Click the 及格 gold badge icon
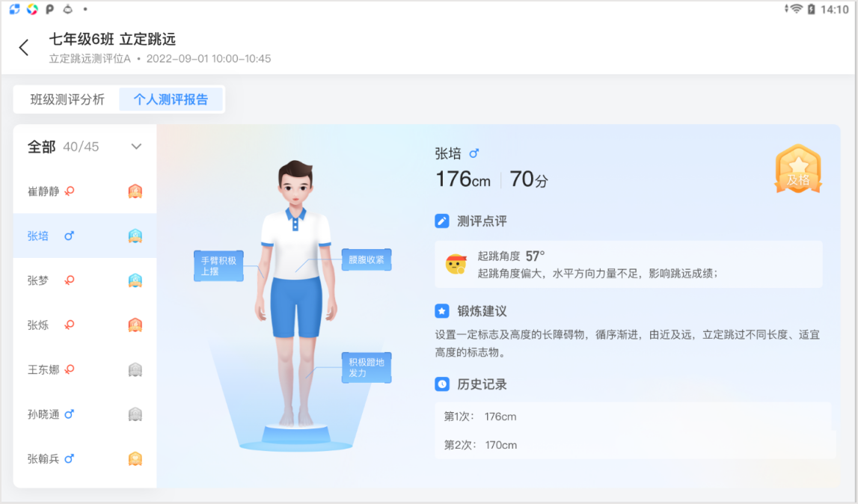The image size is (858, 504). coord(798,169)
